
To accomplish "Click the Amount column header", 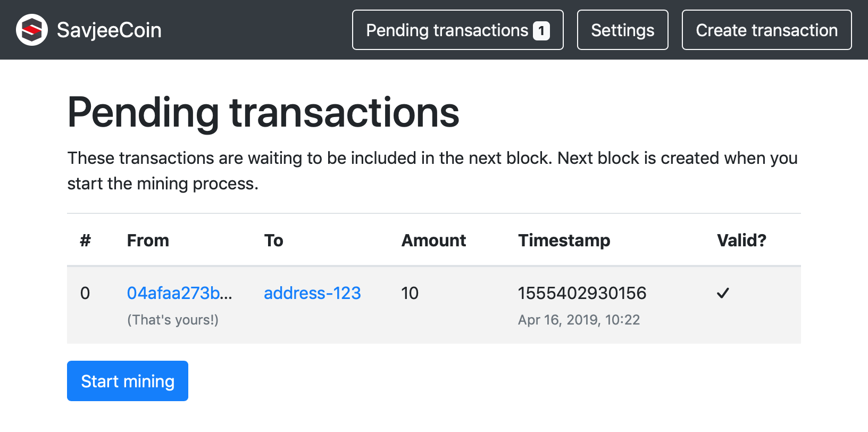I will point(433,240).
